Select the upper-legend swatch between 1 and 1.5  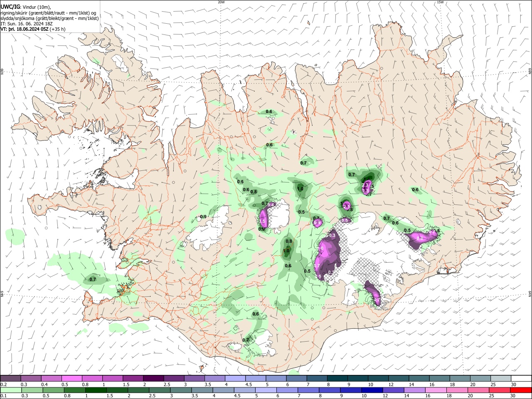[113, 379]
